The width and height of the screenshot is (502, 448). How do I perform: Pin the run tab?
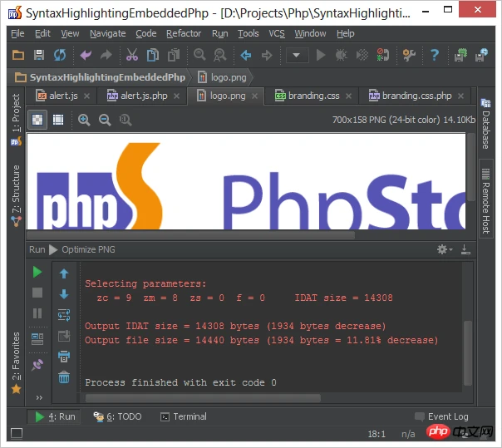coord(37,364)
